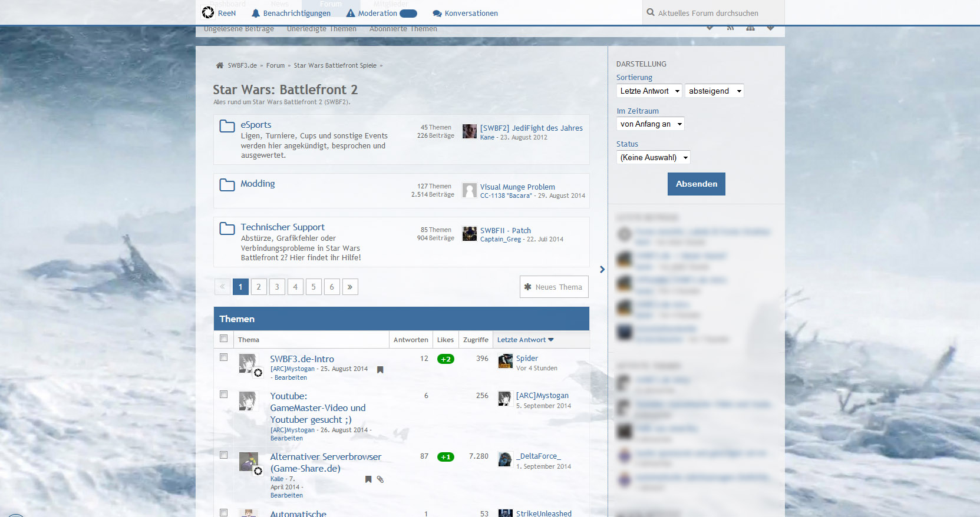Click the sitemap icon in sub-navigation
Viewport: 980px width, 517px height.
click(x=750, y=28)
